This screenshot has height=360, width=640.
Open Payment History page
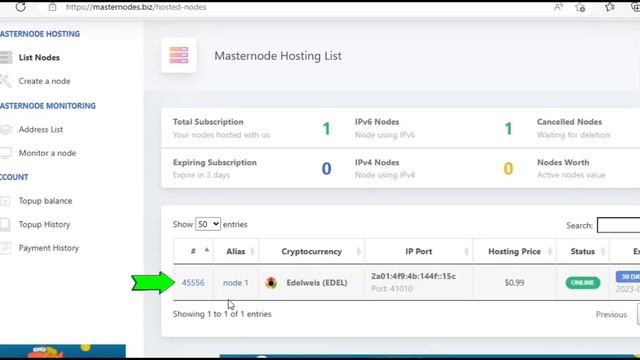coord(49,248)
